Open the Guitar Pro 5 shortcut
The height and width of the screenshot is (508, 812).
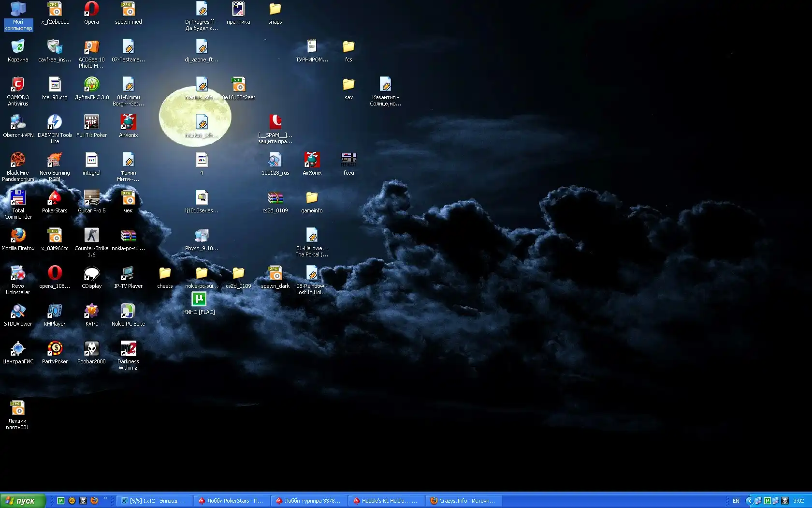point(91,198)
